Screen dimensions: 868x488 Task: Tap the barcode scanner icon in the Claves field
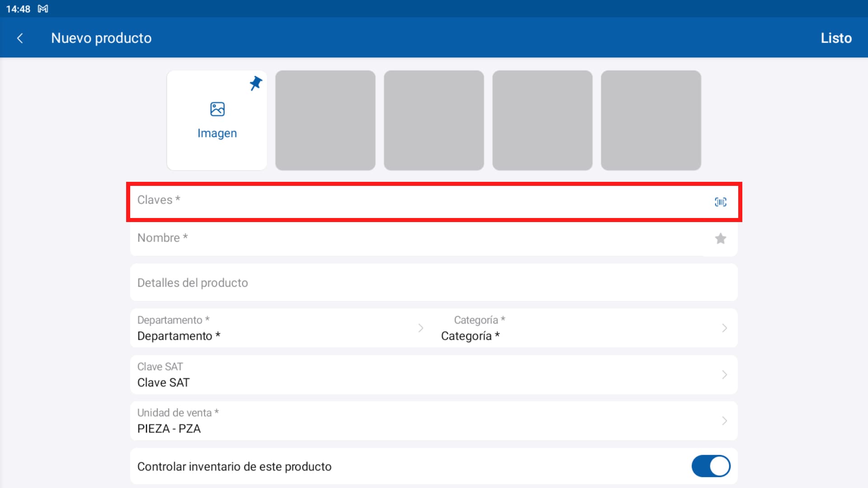click(720, 202)
